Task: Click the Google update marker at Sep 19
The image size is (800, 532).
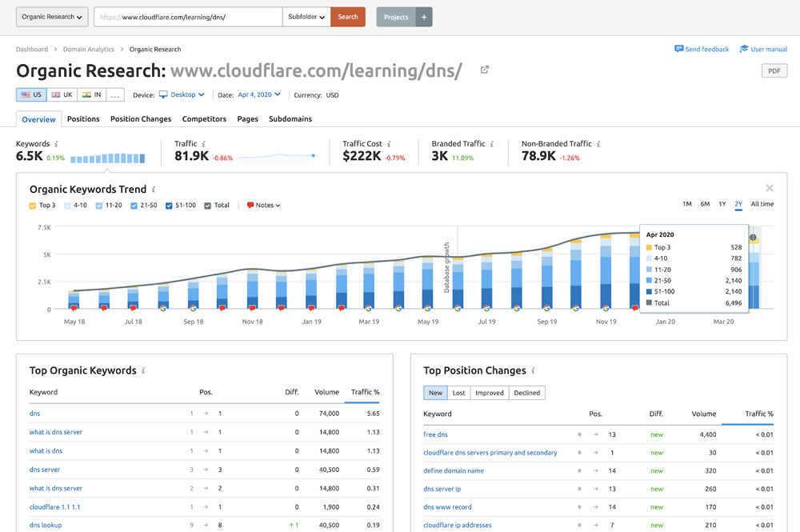Action: pyautogui.click(x=547, y=308)
